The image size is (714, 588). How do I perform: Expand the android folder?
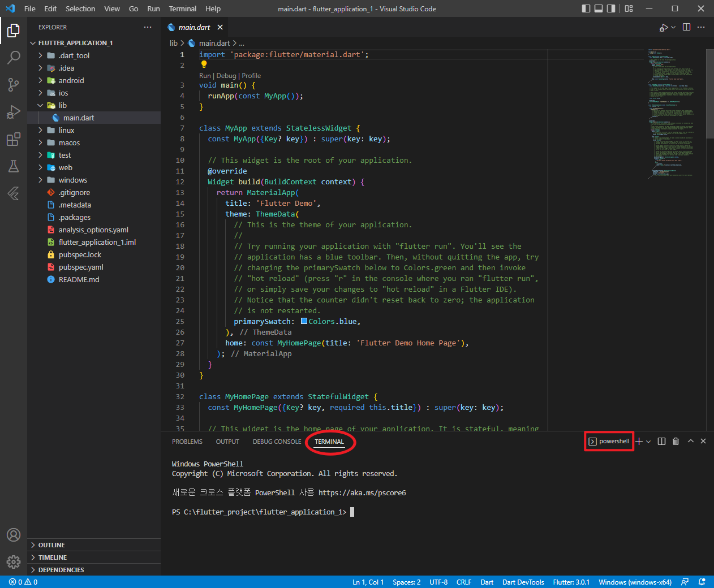click(40, 80)
